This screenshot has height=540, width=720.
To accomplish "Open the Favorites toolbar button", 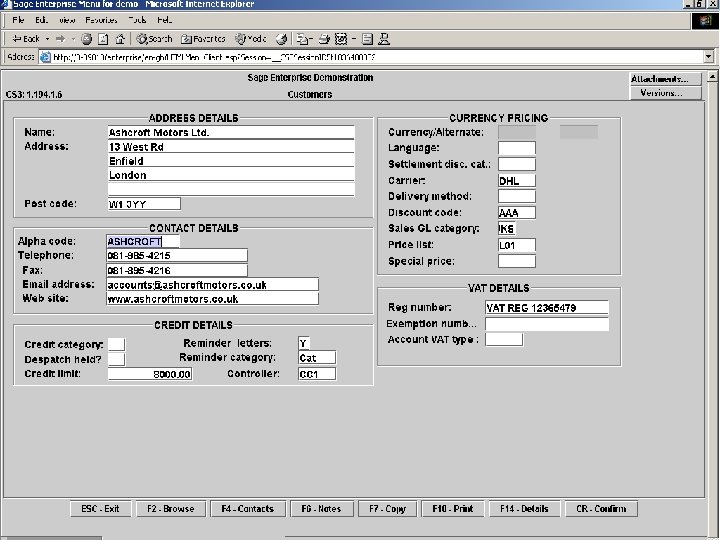I will [x=203, y=39].
